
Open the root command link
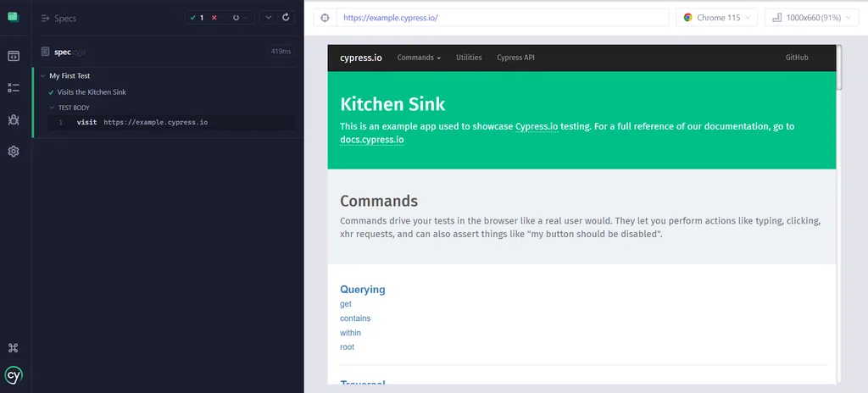coord(347,347)
